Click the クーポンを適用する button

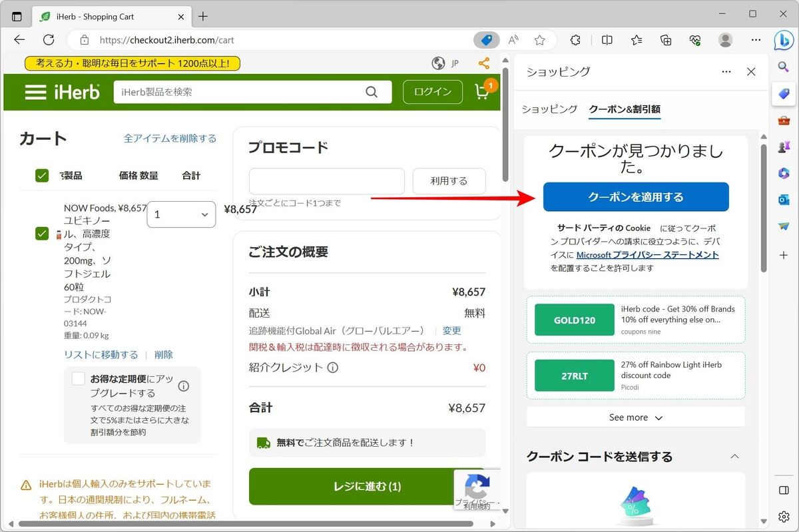(x=636, y=197)
